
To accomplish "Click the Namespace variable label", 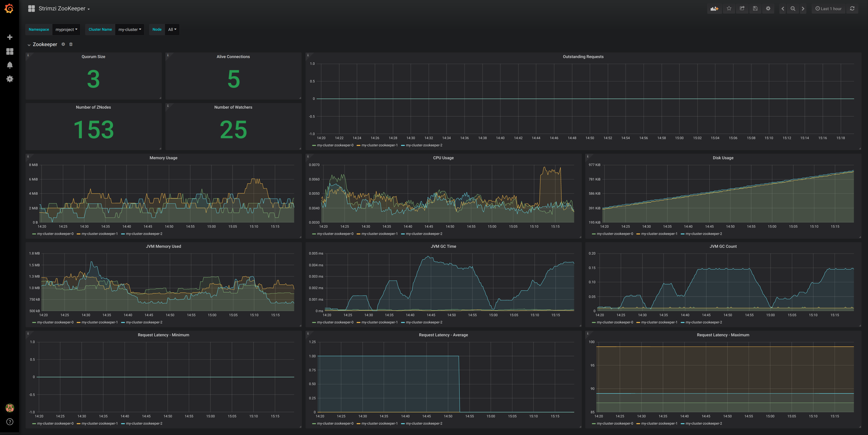I will (39, 30).
